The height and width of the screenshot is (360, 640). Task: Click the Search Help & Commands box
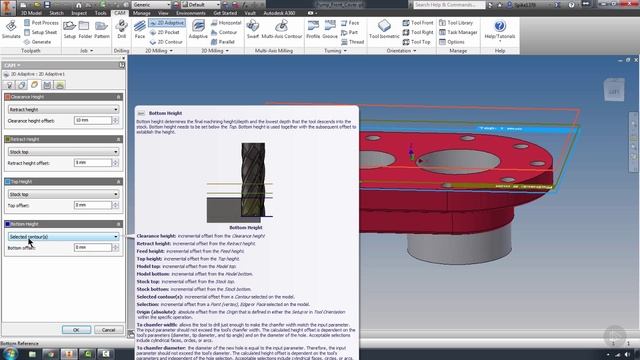point(449,5)
